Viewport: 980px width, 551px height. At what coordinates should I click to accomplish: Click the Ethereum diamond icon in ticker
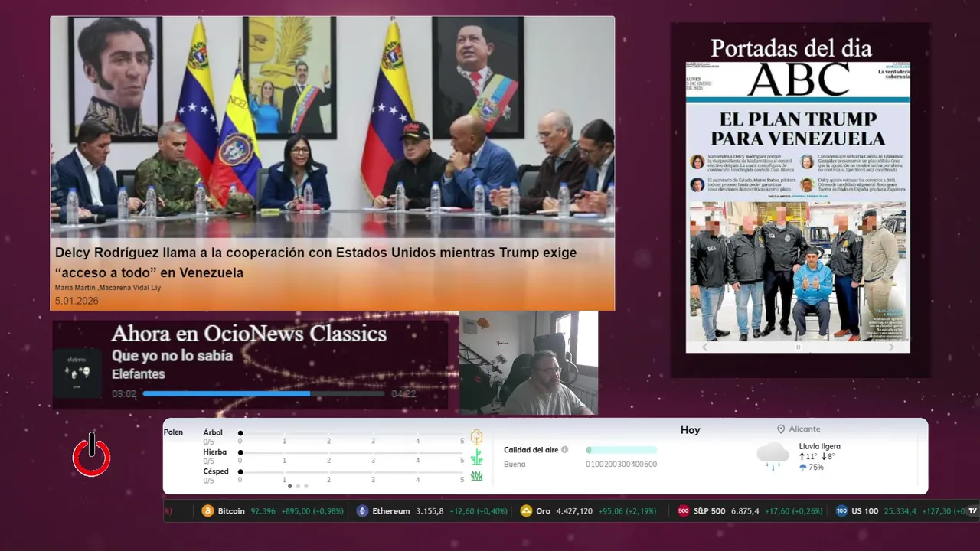coord(362,510)
